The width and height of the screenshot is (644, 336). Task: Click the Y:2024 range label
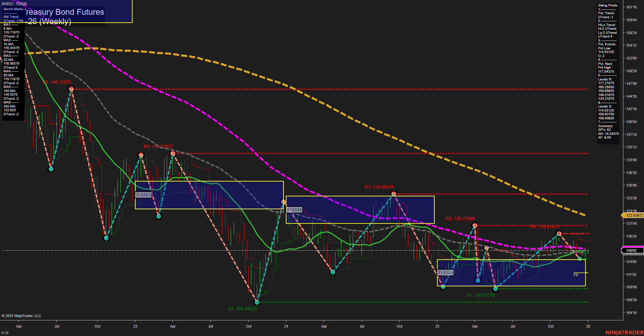coord(294,210)
